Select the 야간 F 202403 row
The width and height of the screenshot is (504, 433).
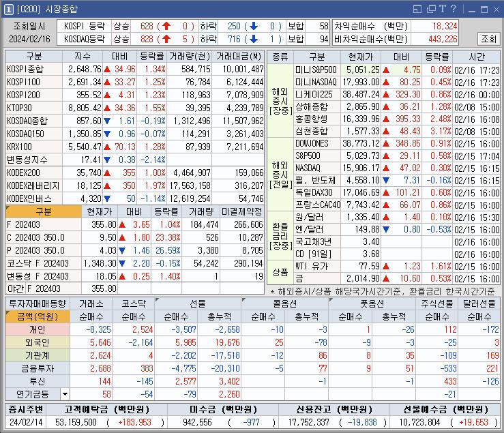[x=134, y=288]
